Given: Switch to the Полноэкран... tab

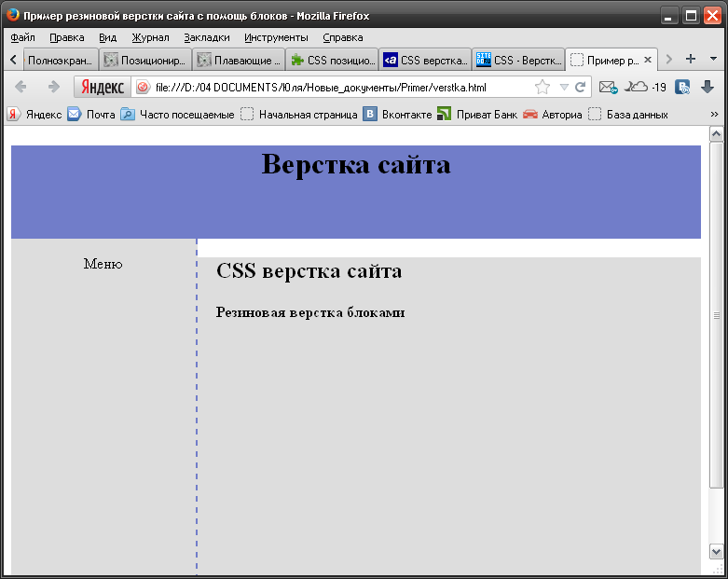Looking at the screenshot, I should click(x=61, y=61).
